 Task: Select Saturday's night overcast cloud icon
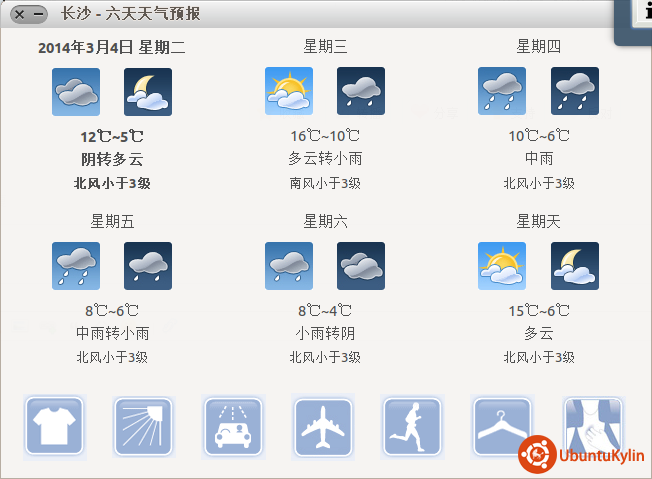coord(361,266)
